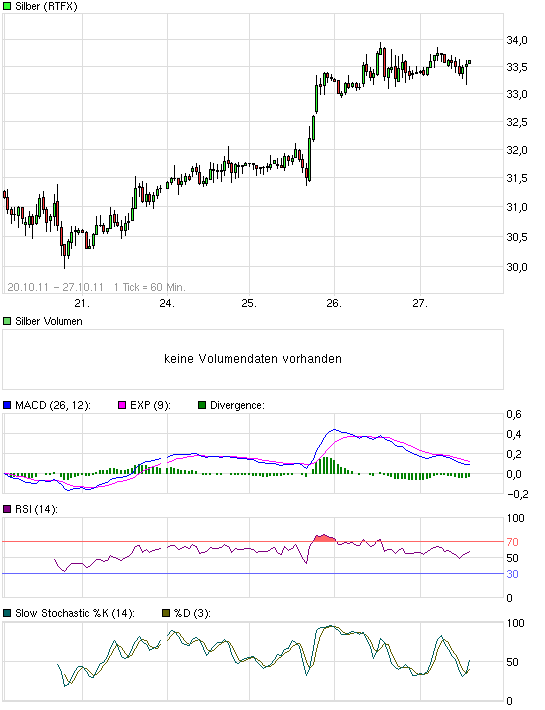
Task: Click the '30,0' price axis label
Action: 517,267
